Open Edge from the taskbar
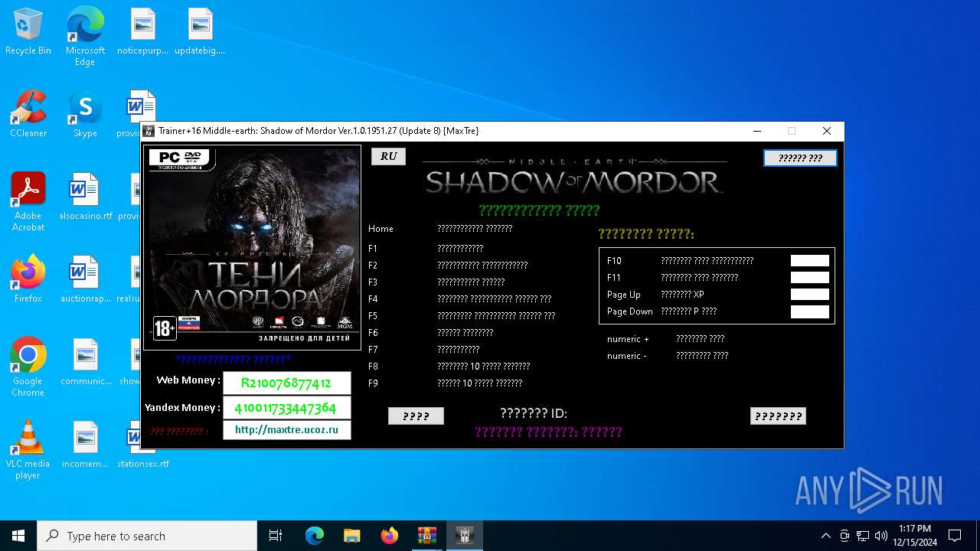 pyautogui.click(x=315, y=536)
